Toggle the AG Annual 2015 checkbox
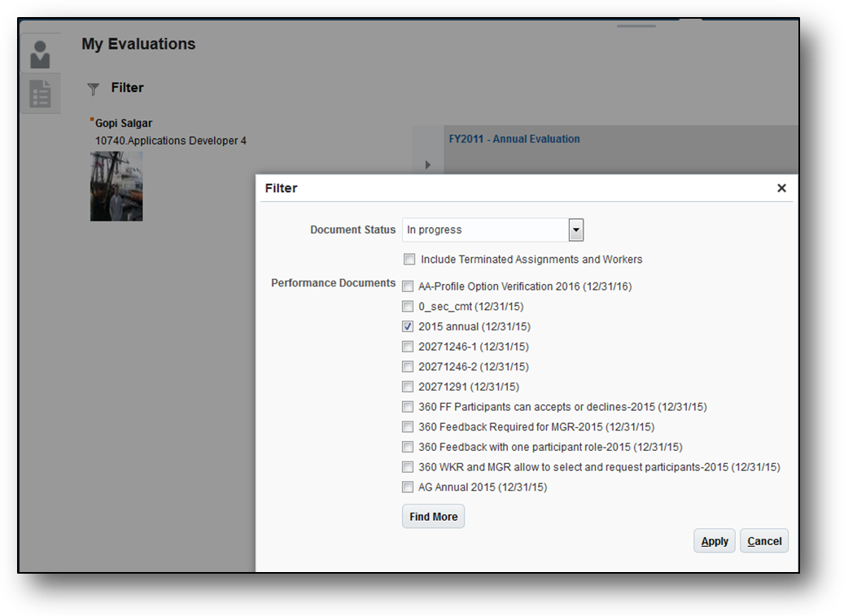The width and height of the screenshot is (844, 616). coord(408,487)
